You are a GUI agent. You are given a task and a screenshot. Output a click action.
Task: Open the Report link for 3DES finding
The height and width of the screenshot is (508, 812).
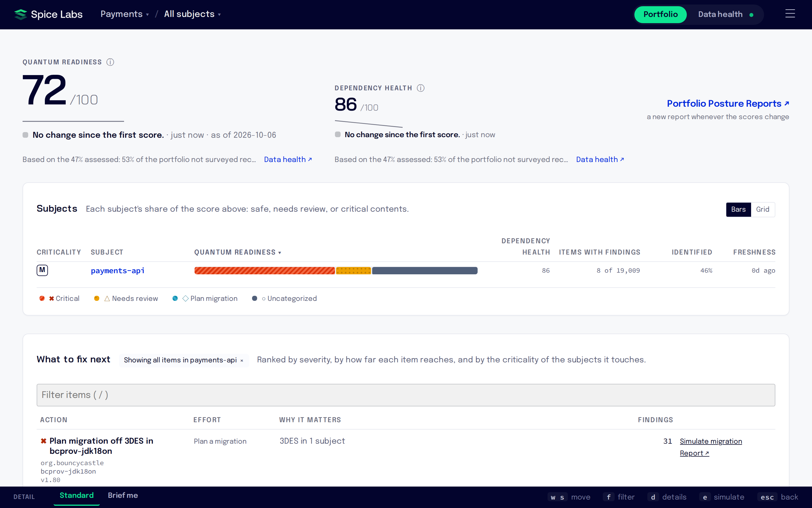click(694, 453)
